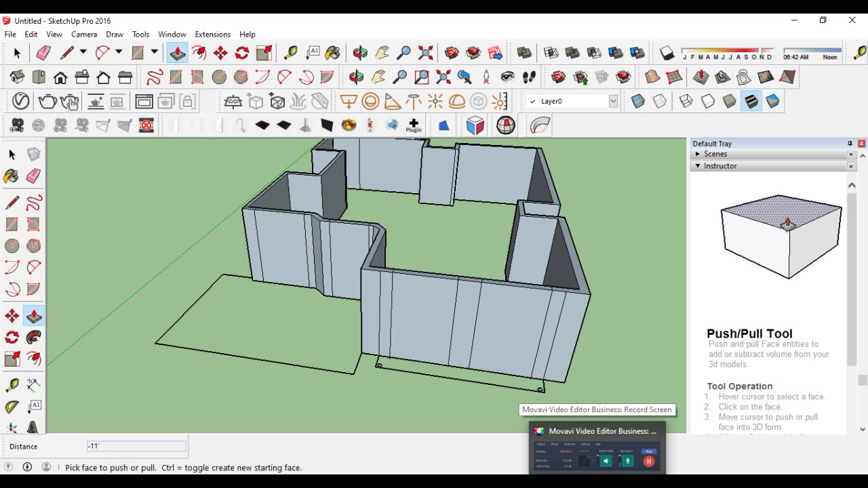Image resolution: width=868 pixels, height=488 pixels.
Task: Choose the Zoom Extents tool in top toolbar
Action: coord(425,53)
